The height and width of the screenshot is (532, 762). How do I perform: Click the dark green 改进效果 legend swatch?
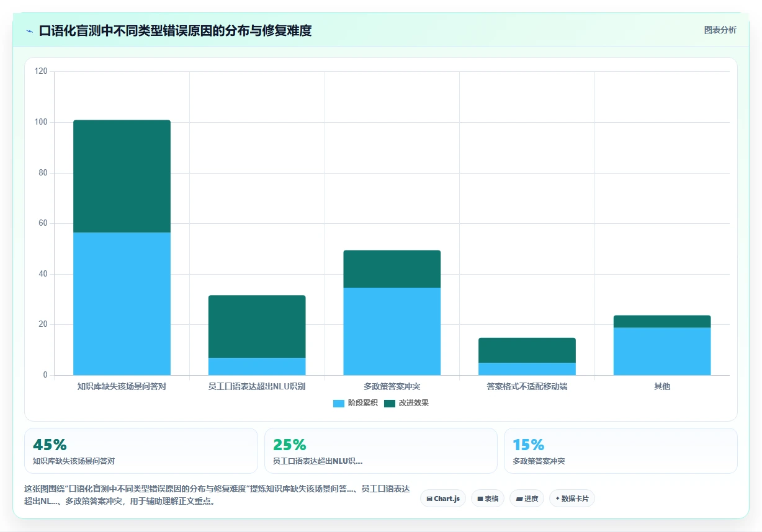(x=390, y=404)
